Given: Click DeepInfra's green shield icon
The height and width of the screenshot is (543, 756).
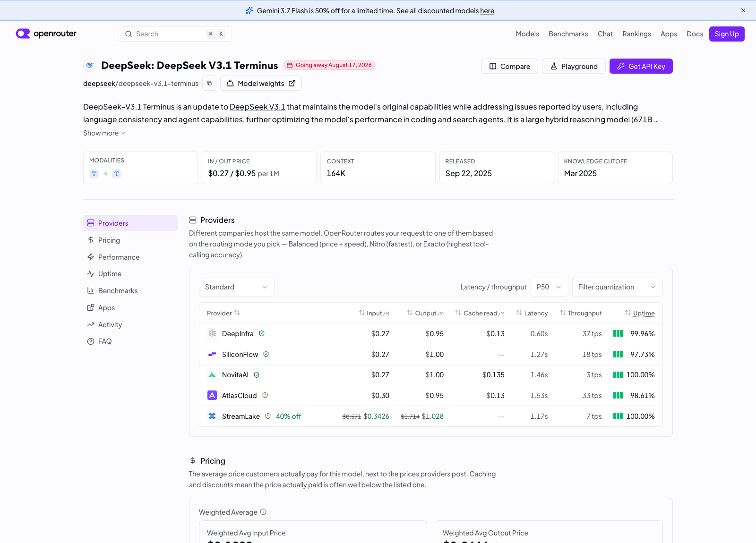Looking at the screenshot, I should point(262,333).
